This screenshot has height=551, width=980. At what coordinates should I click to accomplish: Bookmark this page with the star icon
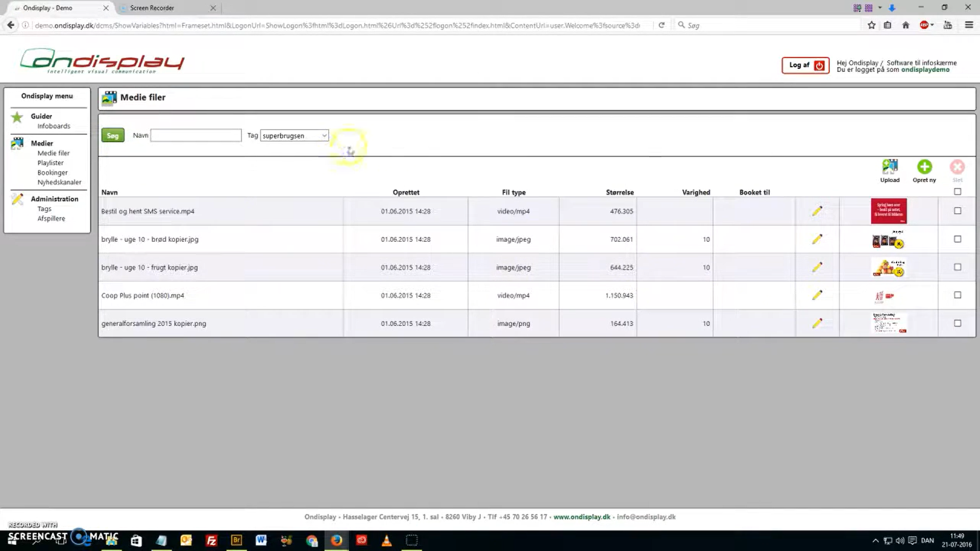(x=871, y=25)
